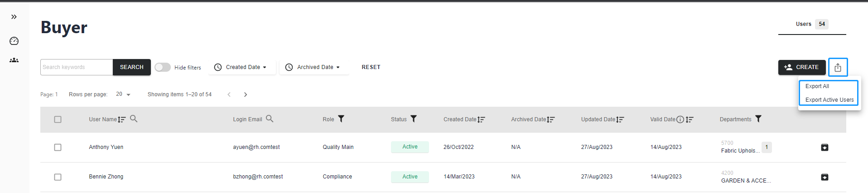Click search icon beside Login Email column

(270, 119)
